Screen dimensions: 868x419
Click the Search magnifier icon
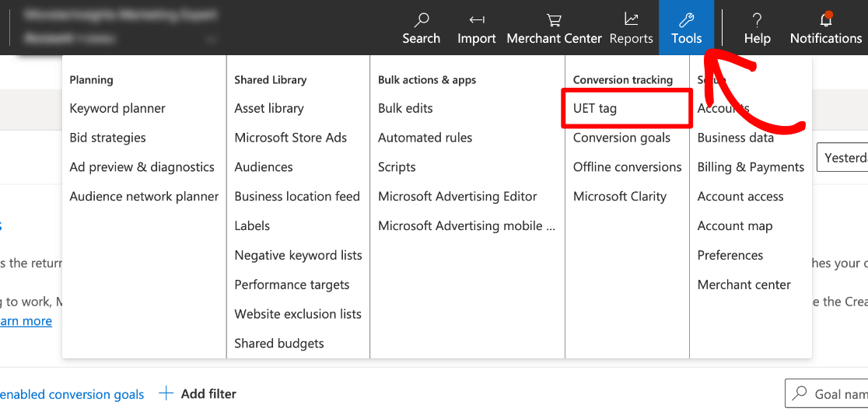pyautogui.click(x=422, y=19)
